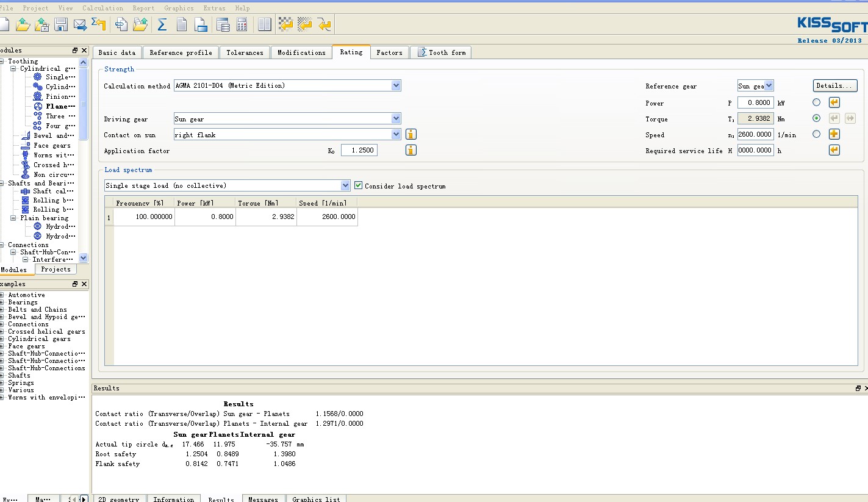This screenshot has width=868, height=502.
Task: Click the Power value input field
Action: (x=755, y=102)
